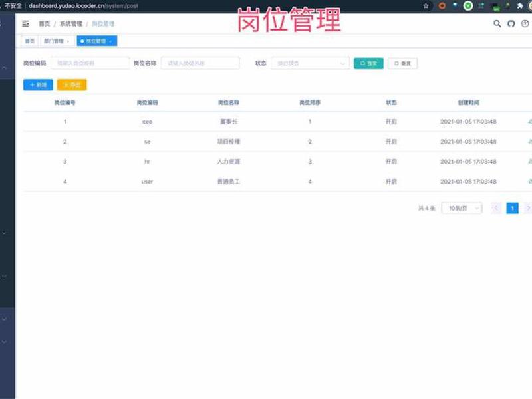This screenshot has width=532, height=399.
Task: Go to 首页 in the breadcrumb
Action: 44,23
